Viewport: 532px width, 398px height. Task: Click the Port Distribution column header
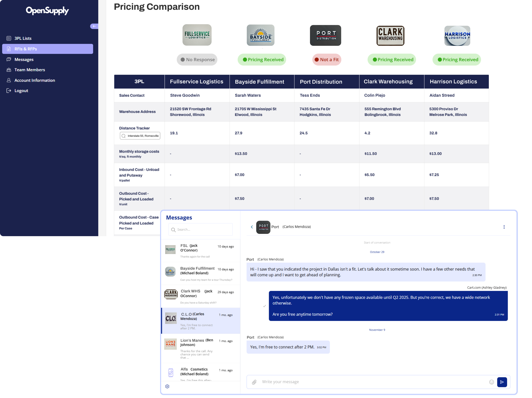coord(327,82)
